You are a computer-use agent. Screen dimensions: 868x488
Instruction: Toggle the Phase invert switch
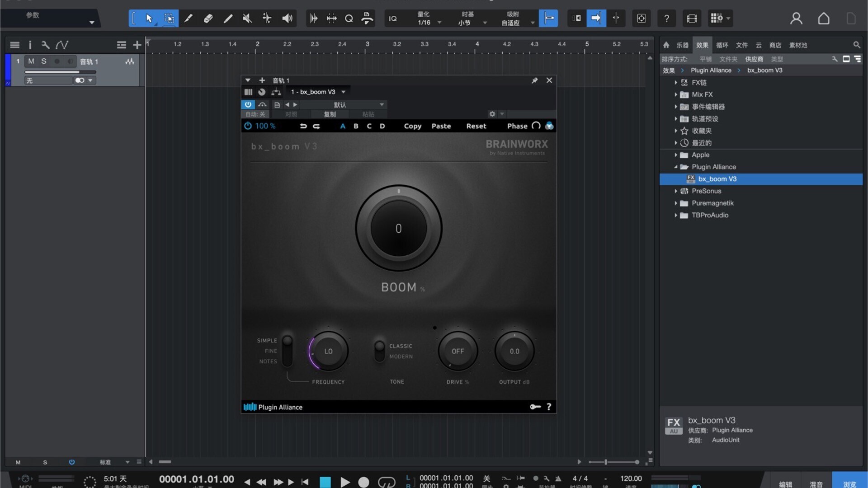tap(536, 126)
